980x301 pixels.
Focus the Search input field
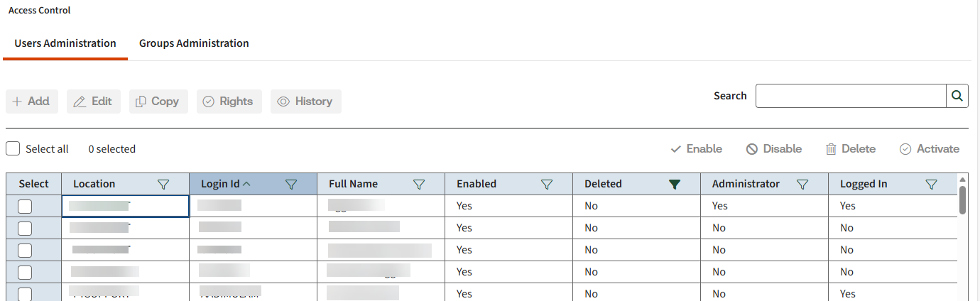(850, 96)
